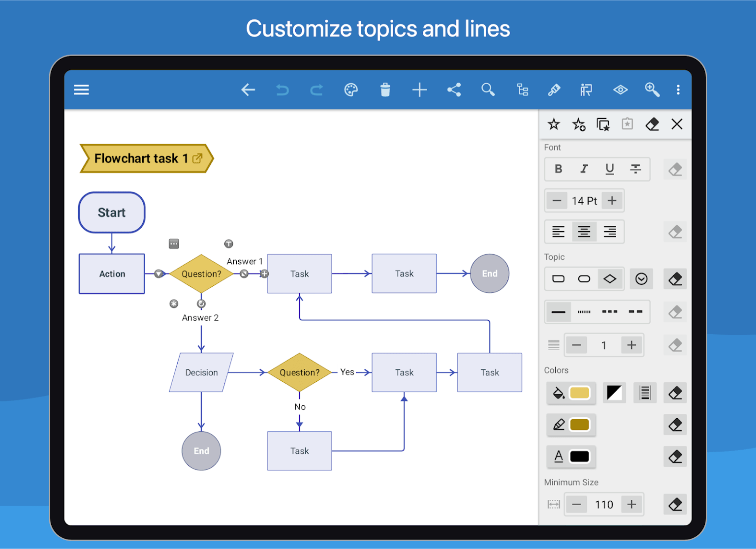Click the plus handle beside Answer 1

[x=264, y=274]
